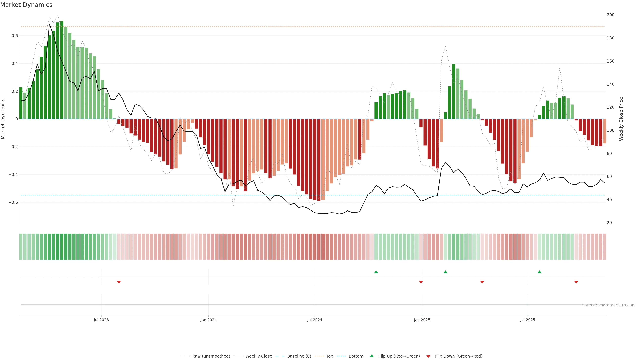Click the red triangle icon in the legend

428,356
